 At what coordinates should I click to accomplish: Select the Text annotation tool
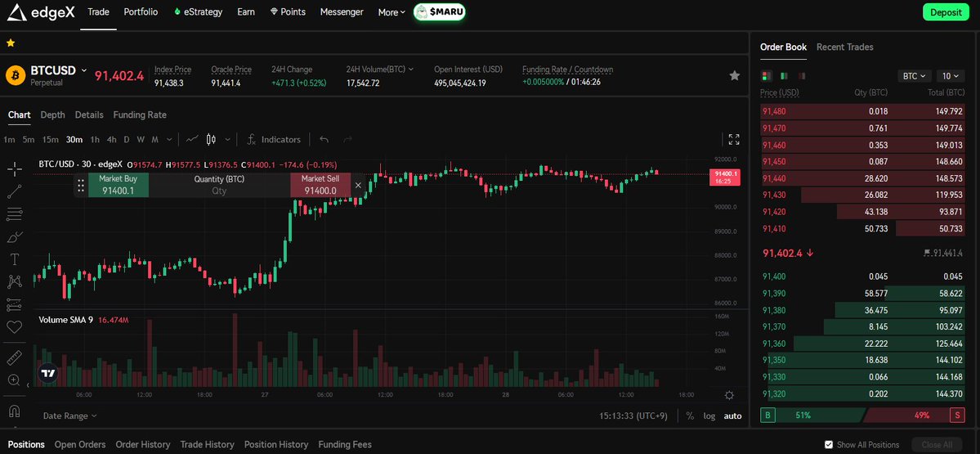tap(15, 258)
